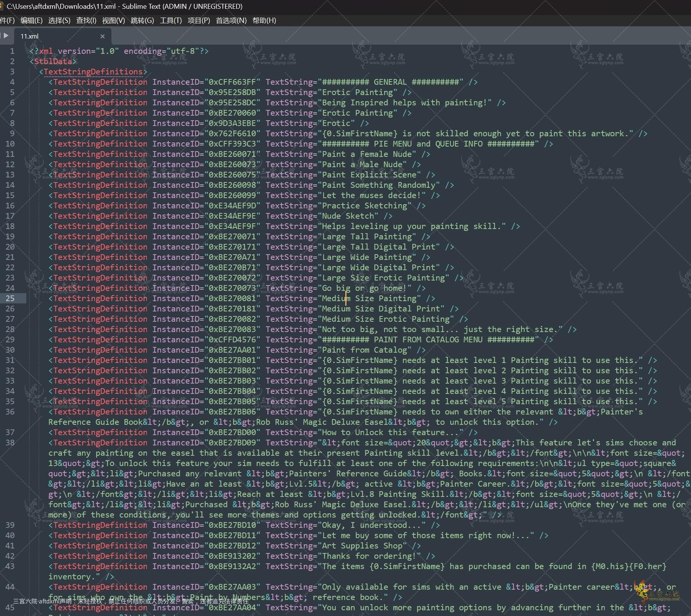Click the text "Medium Size Erotic Painting"

click(386, 319)
